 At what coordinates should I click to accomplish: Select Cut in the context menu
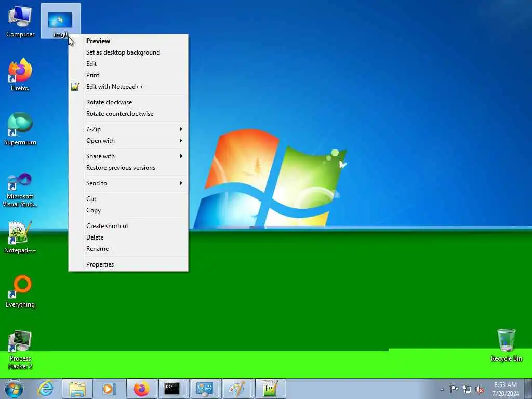click(x=128, y=199)
